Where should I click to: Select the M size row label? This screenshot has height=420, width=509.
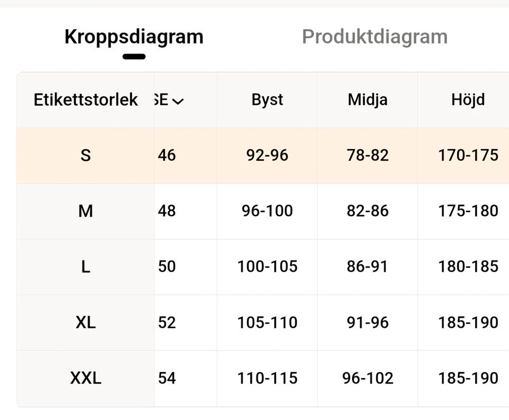(x=85, y=211)
